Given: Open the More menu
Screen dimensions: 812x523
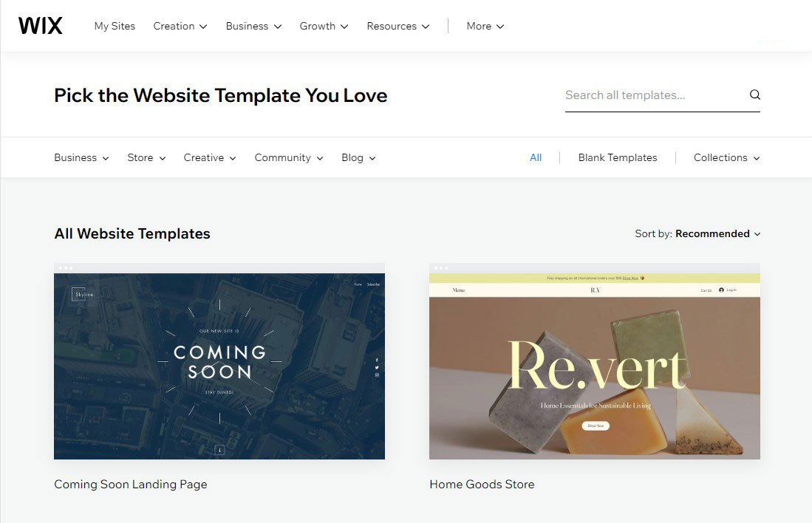Looking at the screenshot, I should 485,26.
